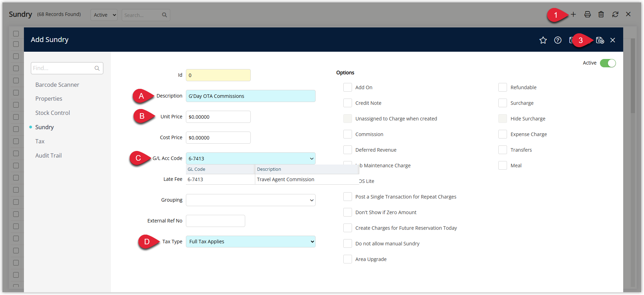The height and width of the screenshot is (295, 644).
Task: Click the Description column header in GL list
Action: tap(307, 169)
